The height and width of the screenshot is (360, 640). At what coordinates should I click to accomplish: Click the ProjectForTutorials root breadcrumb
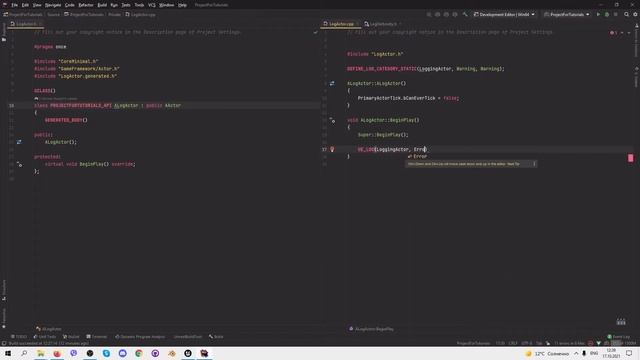(x=23, y=15)
